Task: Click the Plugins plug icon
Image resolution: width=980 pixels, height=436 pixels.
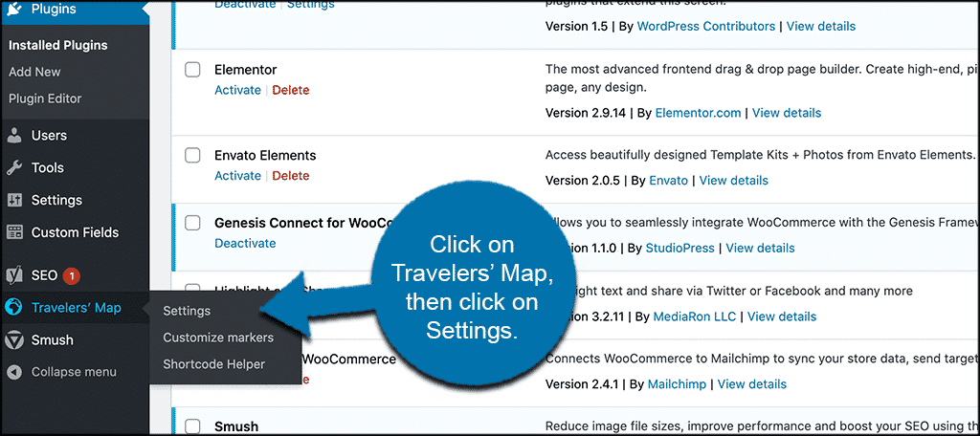Action: click(x=14, y=9)
